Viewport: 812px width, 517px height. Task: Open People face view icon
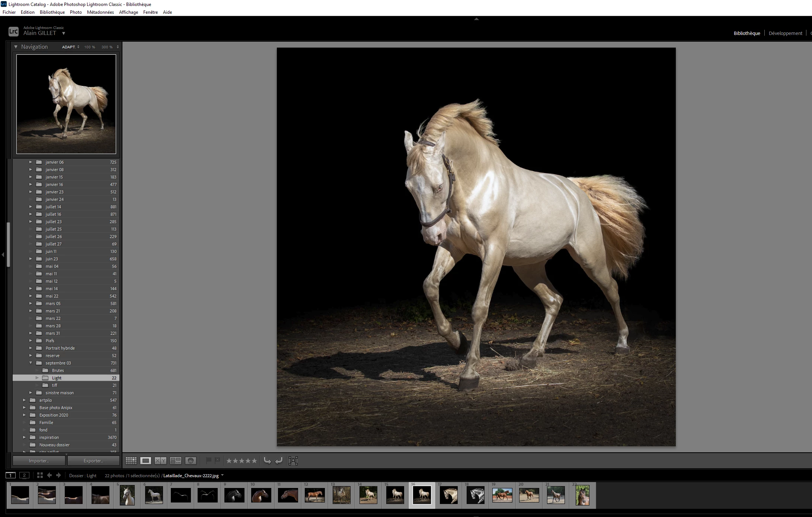[x=191, y=461]
